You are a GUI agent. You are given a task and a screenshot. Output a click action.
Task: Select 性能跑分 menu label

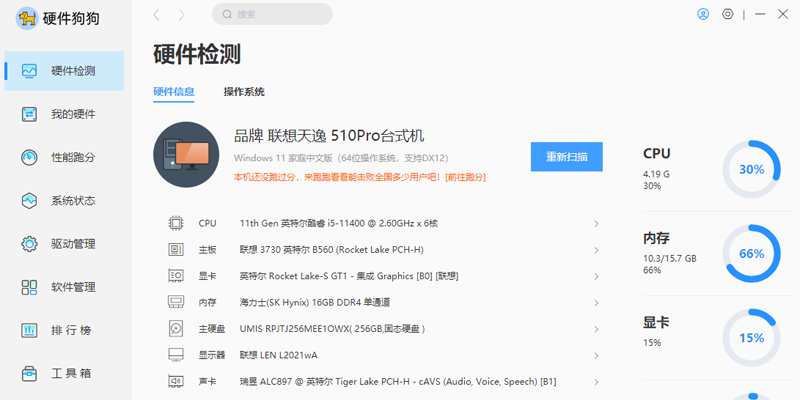coord(73,157)
